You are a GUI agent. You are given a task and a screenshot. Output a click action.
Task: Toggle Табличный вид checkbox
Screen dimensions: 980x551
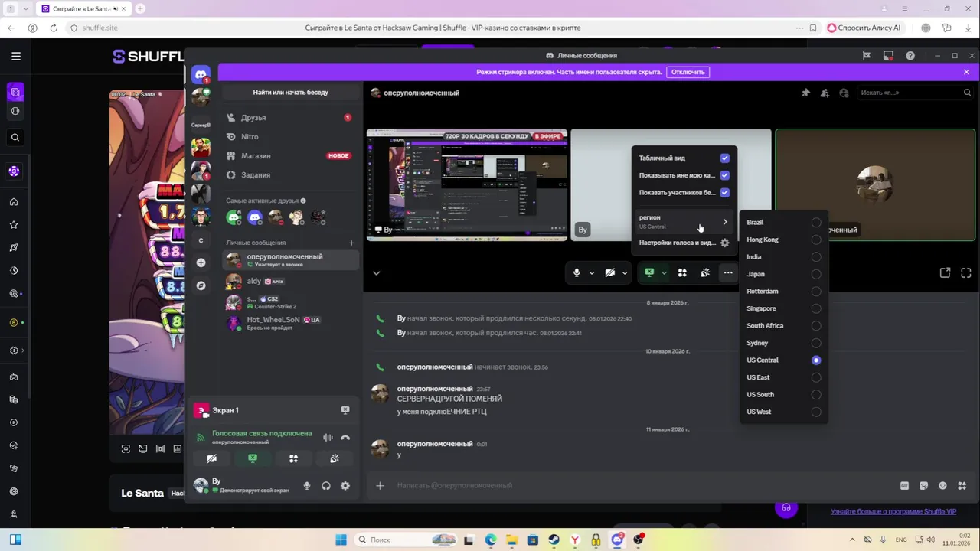tap(724, 158)
